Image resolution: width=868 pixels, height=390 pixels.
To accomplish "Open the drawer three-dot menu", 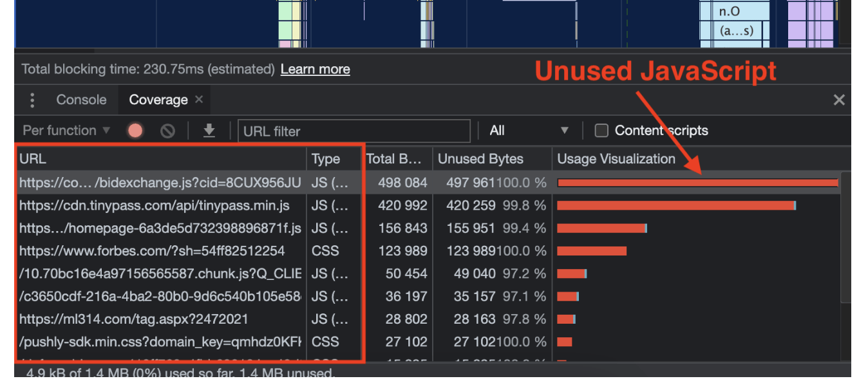I will click(x=32, y=100).
